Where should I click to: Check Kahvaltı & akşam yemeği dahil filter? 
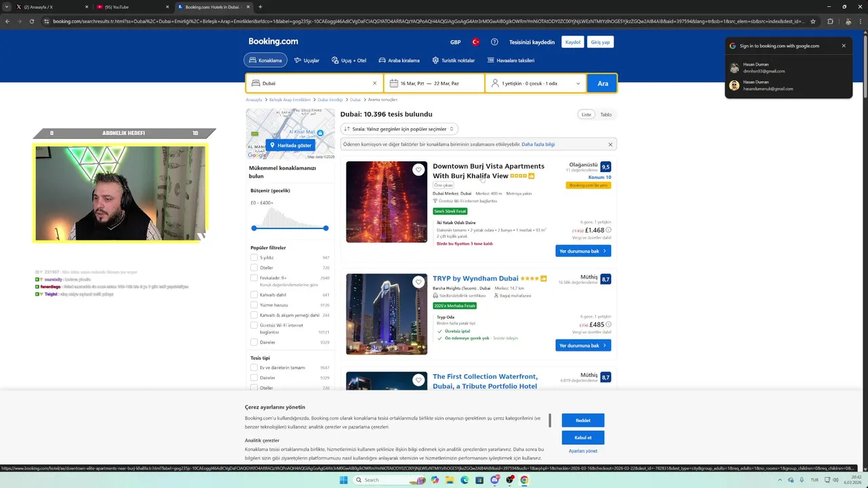click(x=254, y=315)
